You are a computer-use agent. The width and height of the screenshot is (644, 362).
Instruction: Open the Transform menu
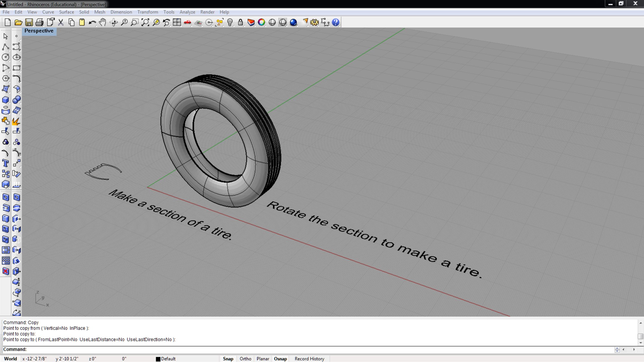[148, 12]
